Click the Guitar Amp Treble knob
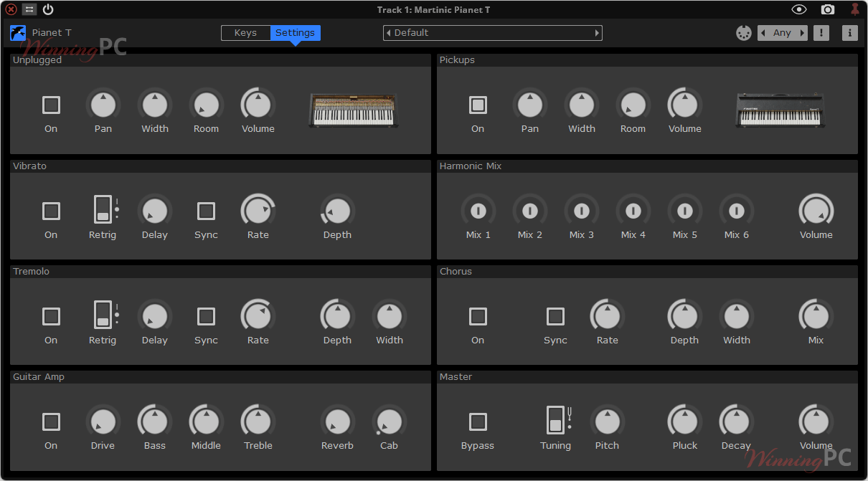This screenshot has height=481, width=868. tap(258, 422)
